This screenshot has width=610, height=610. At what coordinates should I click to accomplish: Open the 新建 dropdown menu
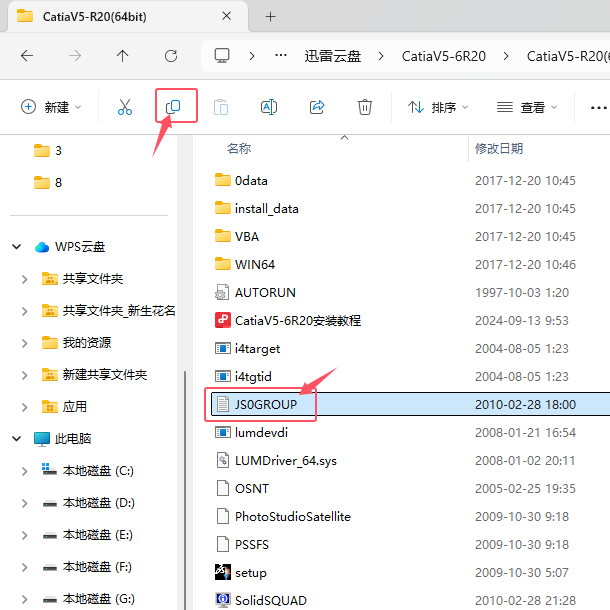pyautogui.click(x=51, y=107)
